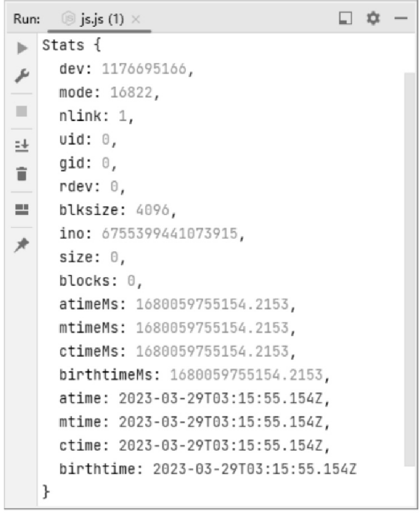The width and height of the screenshot is (420, 514).
Task: Restore run panel window layout icon
Action: coord(345,18)
